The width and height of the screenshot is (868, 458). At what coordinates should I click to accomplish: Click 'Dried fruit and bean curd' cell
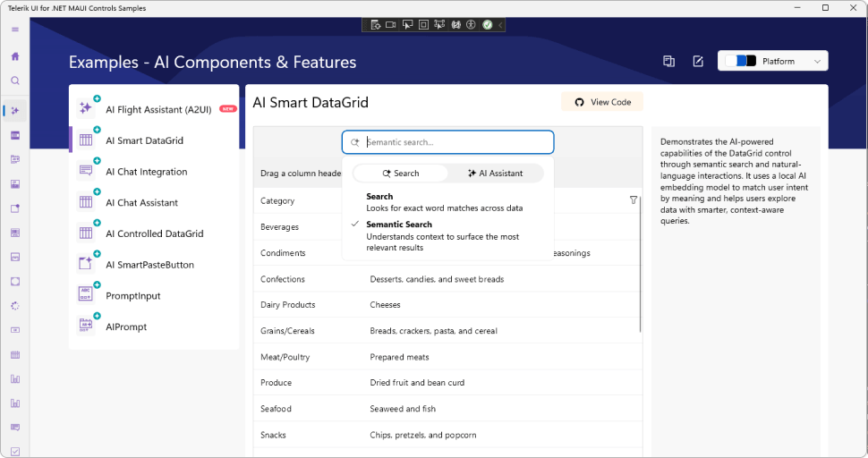(x=417, y=383)
